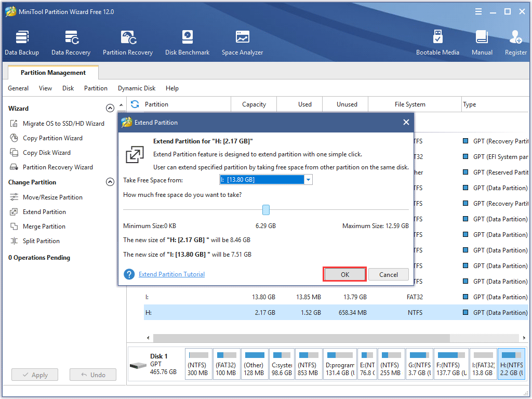This screenshot has height=399, width=532.
Task: Open the Dynamic Disk menu
Action: [x=136, y=88]
